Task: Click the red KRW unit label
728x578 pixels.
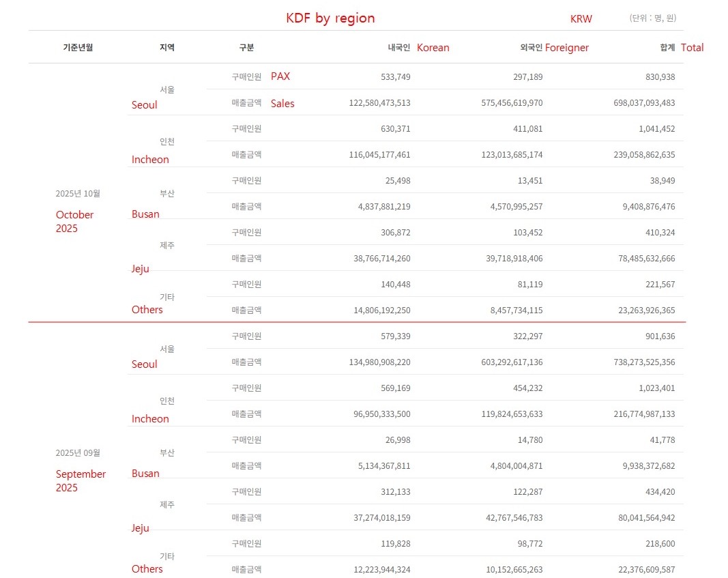Action: pyautogui.click(x=581, y=19)
